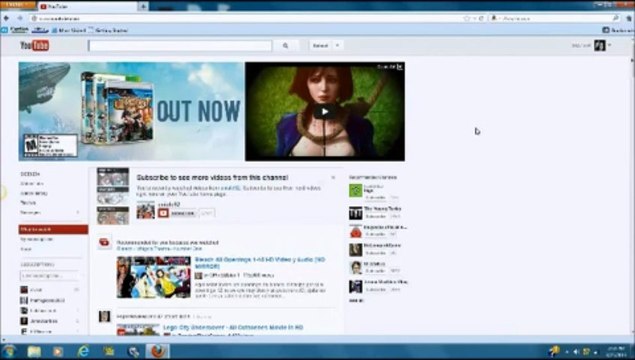The width and height of the screenshot is (635, 360).
Task: Click the browser forward arrow
Action: tap(19, 18)
